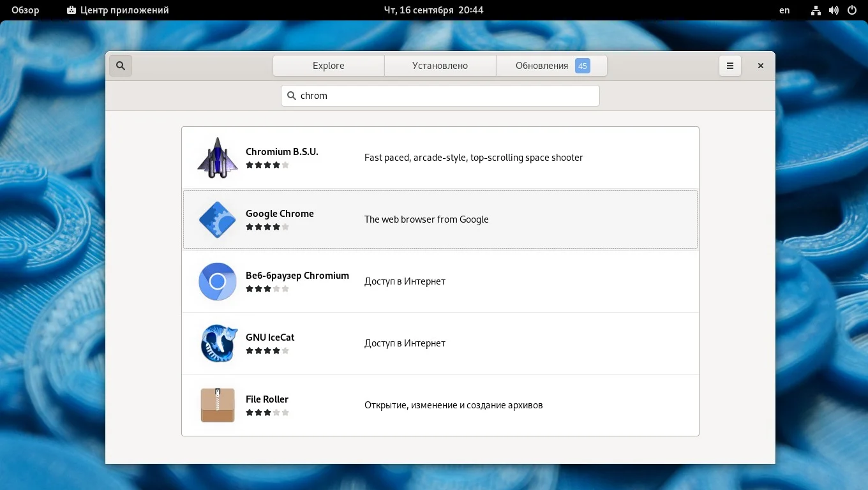The width and height of the screenshot is (868, 490).
Task: Click the network status icon
Action: 816,10
